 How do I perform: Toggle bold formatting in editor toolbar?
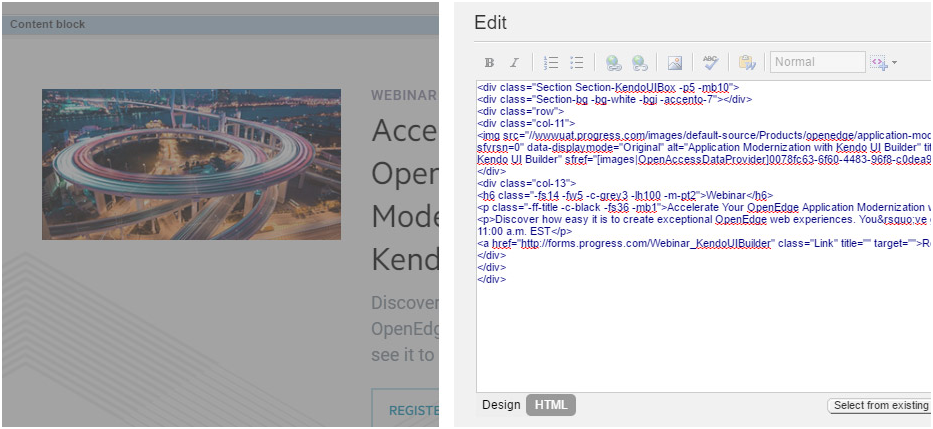[x=490, y=63]
